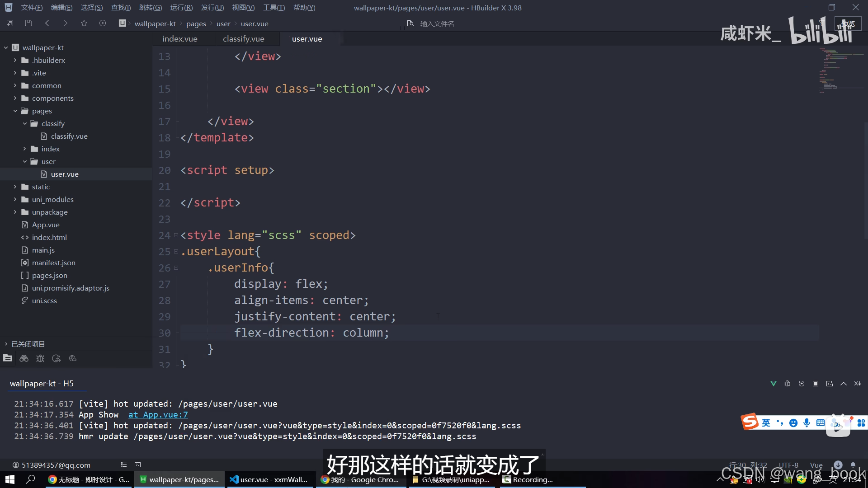The image size is (868, 488).
Task: Click the terminal icon in status bar
Action: 138,465
